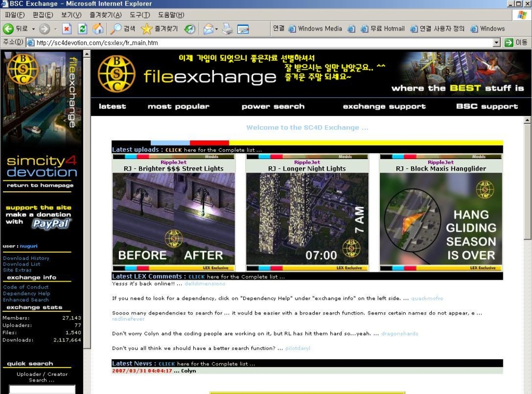The height and width of the screenshot is (394, 532).
Task: Go back with the 뒤로 button
Action: click(x=15, y=29)
